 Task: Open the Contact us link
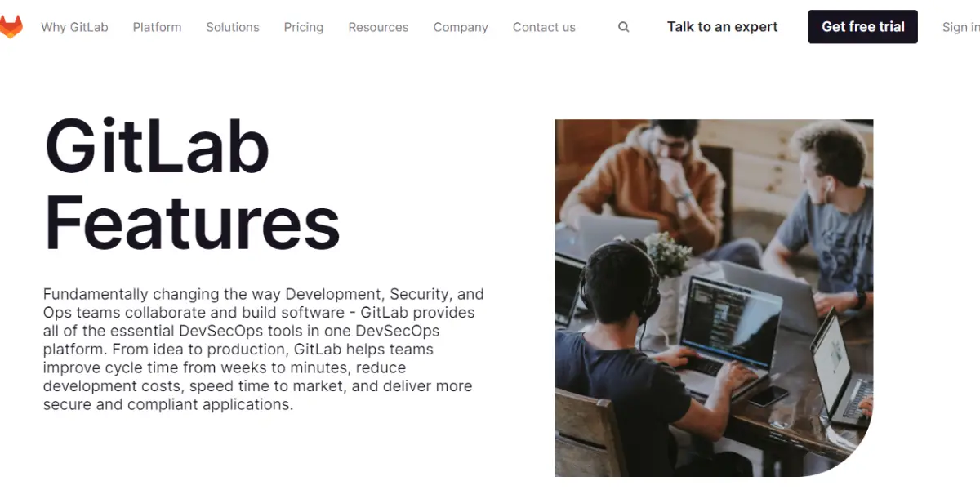[x=544, y=27]
